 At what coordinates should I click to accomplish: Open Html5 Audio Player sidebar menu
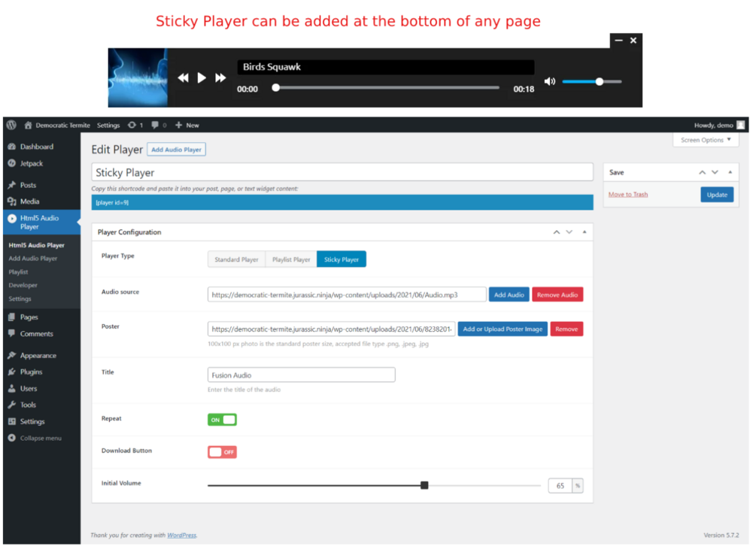tap(41, 222)
